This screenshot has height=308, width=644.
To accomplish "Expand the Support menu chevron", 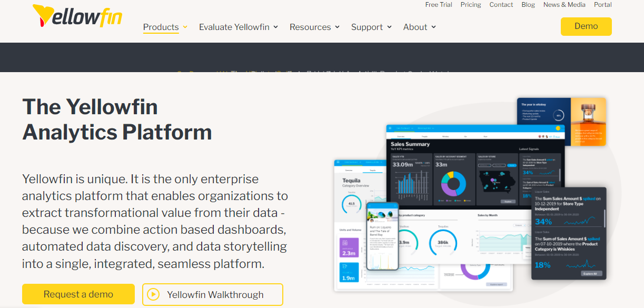I will [x=389, y=27].
